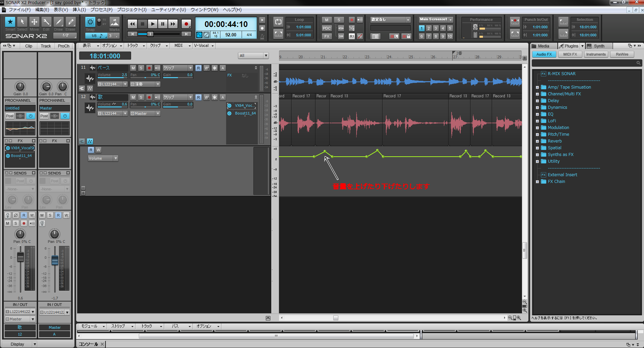This screenshot has height=348, width=644.
Task: Open the ユーティリティ(U) menu
Action: point(168,9)
